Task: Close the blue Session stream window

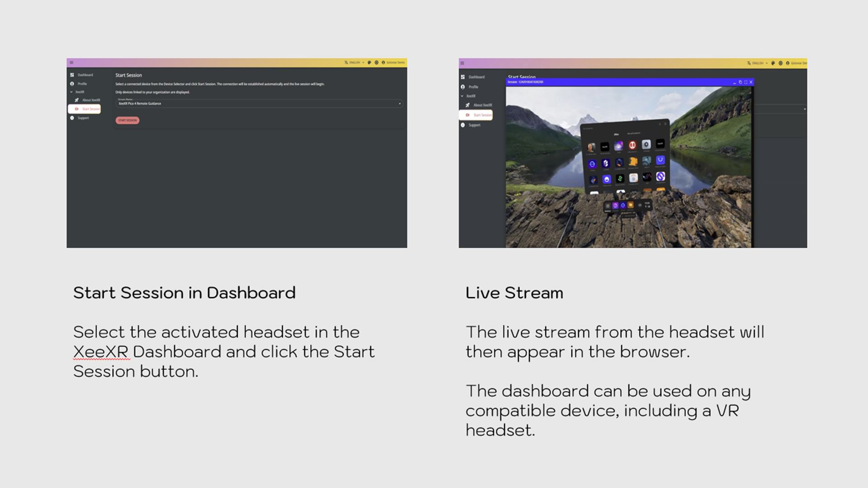Action: pos(751,82)
